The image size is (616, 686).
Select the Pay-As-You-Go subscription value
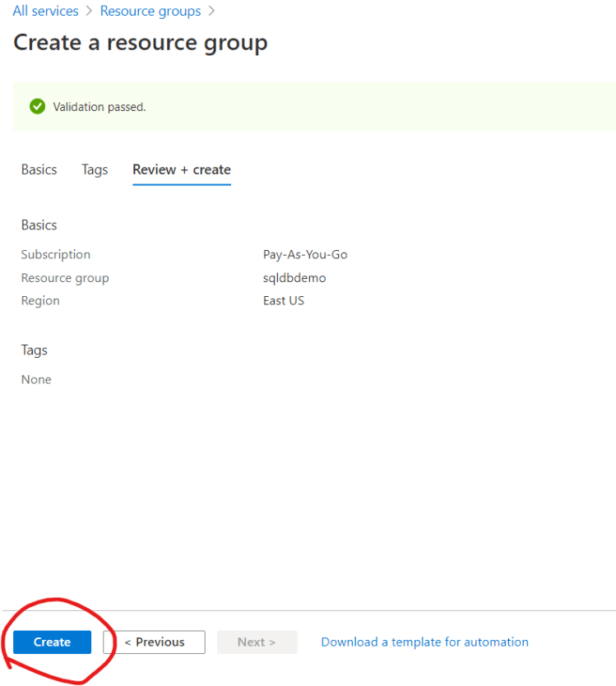pos(305,255)
